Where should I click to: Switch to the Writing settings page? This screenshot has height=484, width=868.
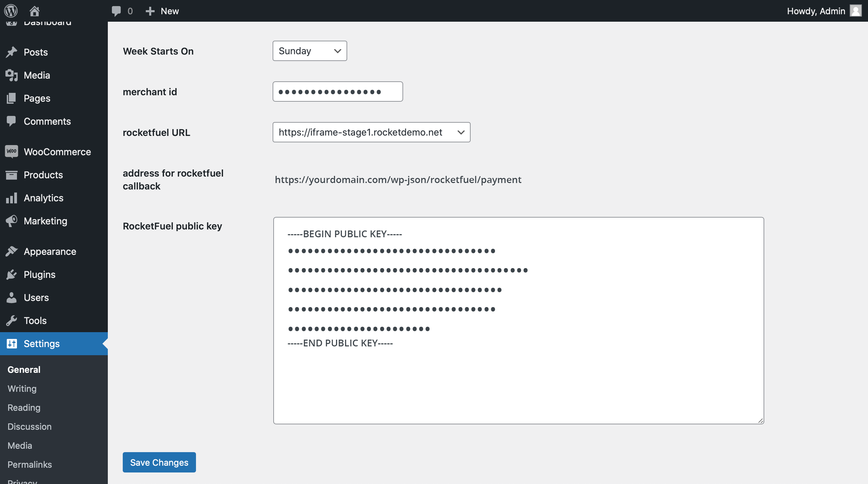click(x=22, y=388)
